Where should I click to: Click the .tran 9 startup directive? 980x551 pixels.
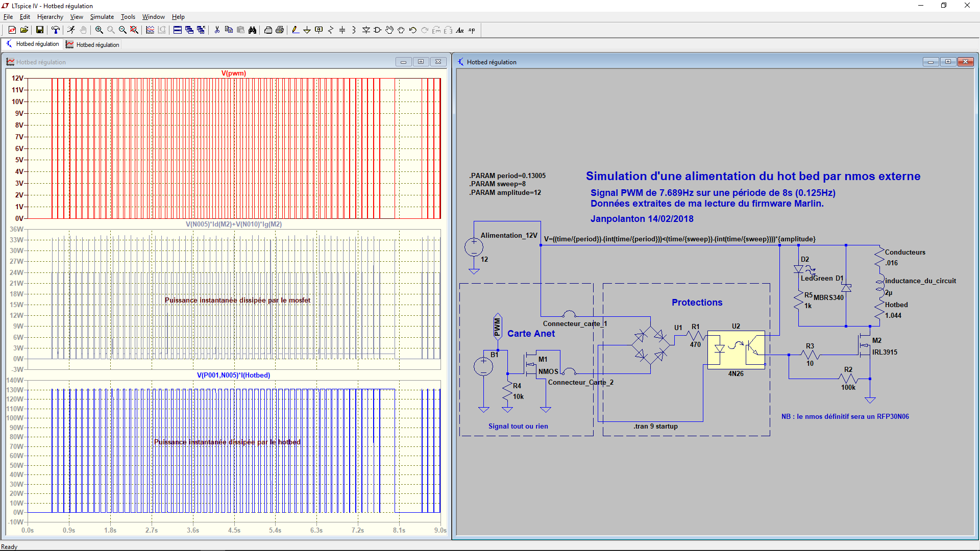[x=655, y=427]
